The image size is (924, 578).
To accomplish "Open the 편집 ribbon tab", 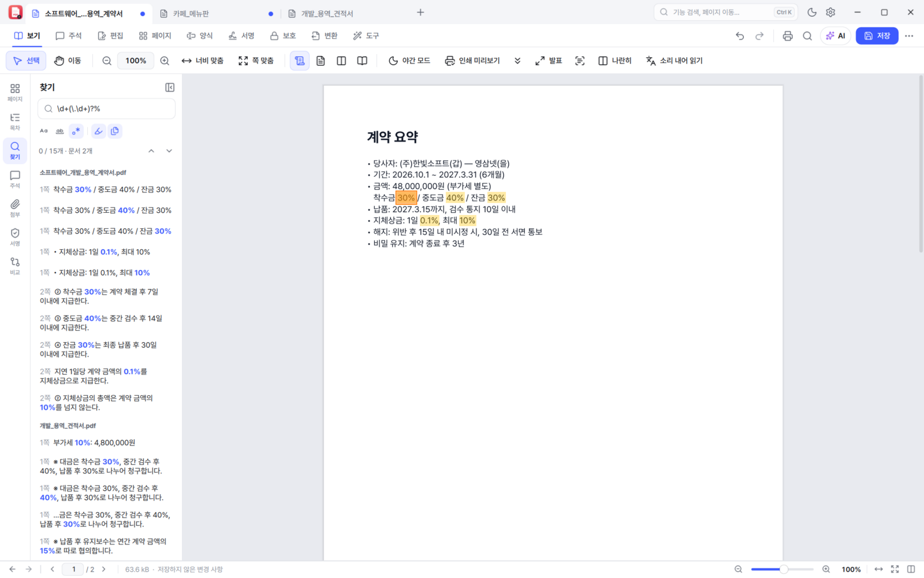I will pos(110,36).
